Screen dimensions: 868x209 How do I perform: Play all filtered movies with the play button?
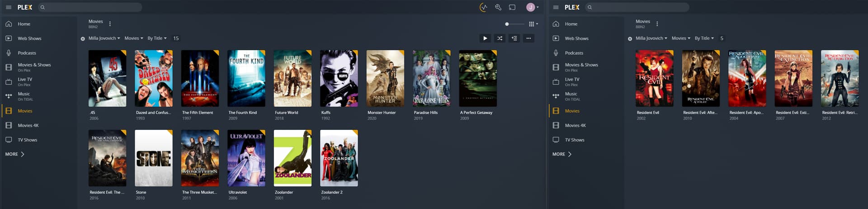[485, 38]
